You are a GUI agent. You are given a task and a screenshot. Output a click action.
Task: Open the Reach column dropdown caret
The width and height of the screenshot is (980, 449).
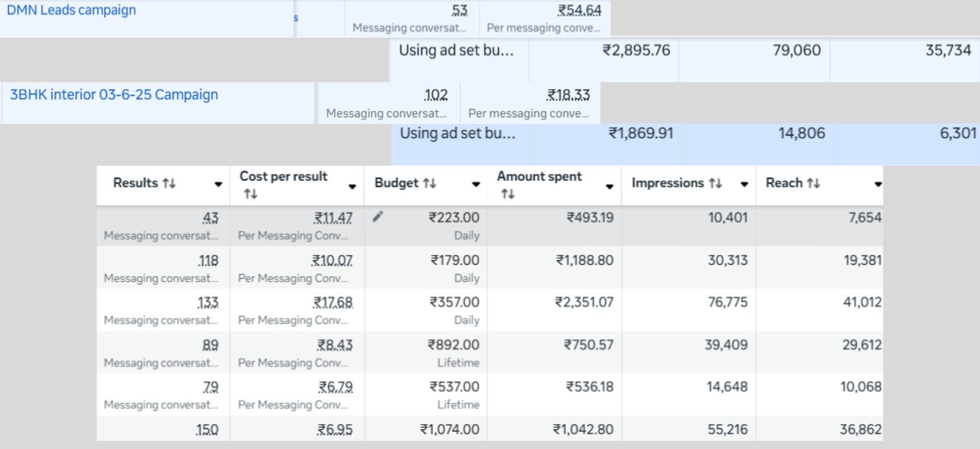[x=877, y=184]
